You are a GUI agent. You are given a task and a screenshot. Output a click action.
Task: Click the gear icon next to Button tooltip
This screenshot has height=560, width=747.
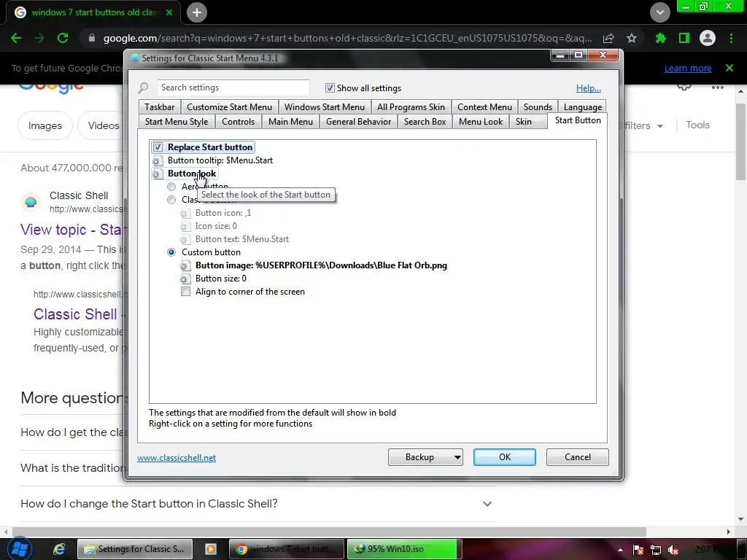pyautogui.click(x=156, y=161)
